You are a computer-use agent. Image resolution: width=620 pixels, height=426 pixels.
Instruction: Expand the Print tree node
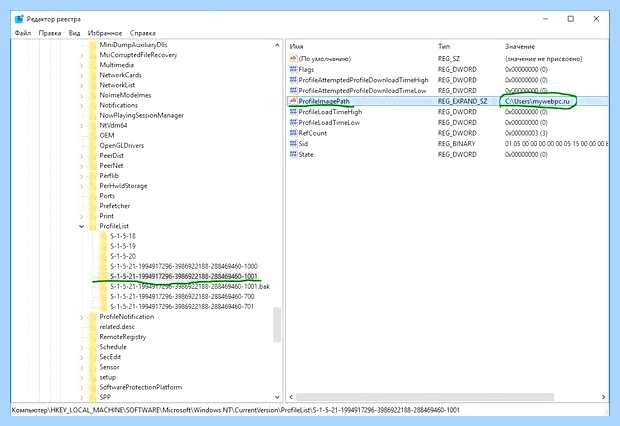tap(81, 216)
